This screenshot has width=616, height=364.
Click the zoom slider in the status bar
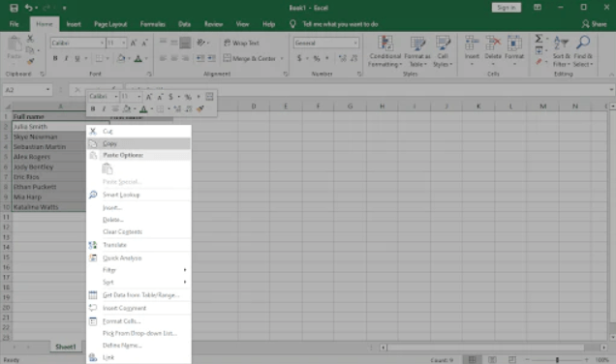tap(557, 360)
